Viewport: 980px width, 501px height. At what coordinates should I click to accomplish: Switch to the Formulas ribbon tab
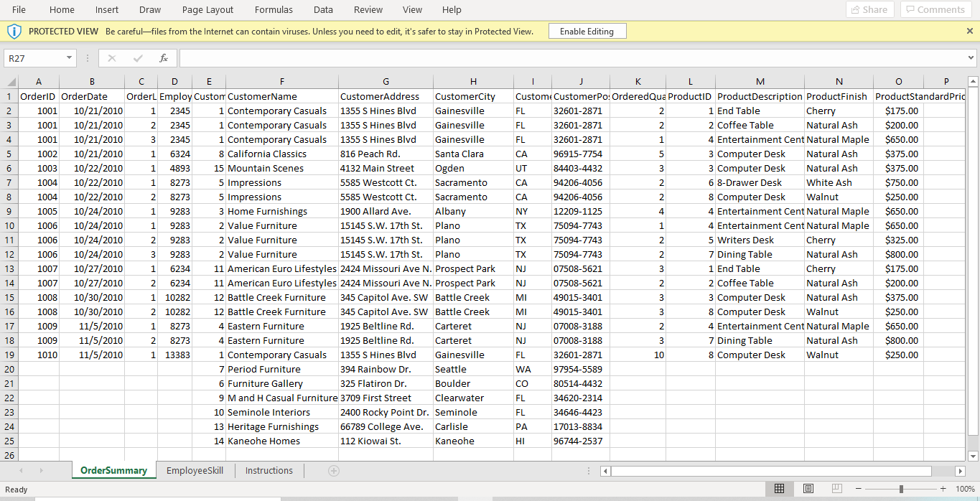tap(274, 9)
